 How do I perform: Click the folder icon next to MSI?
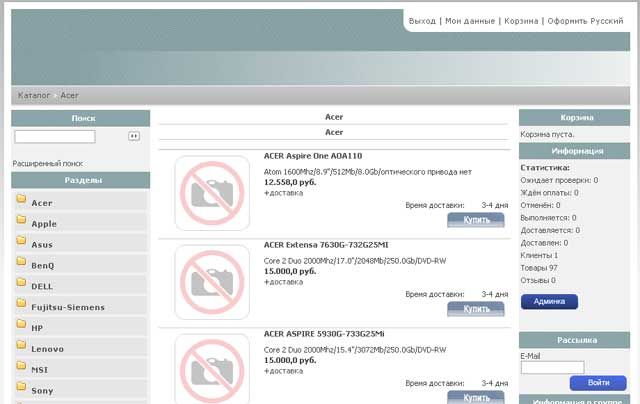click(x=21, y=366)
